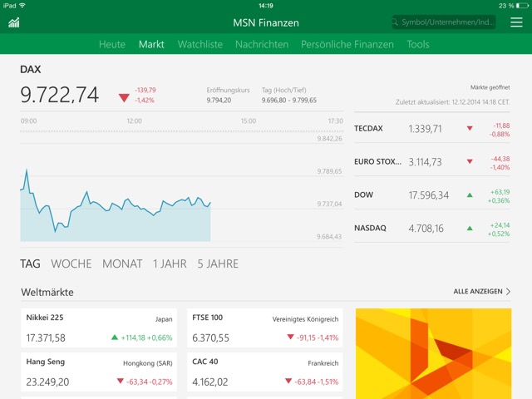Open the hamburger menu icon

click(x=516, y=22)
